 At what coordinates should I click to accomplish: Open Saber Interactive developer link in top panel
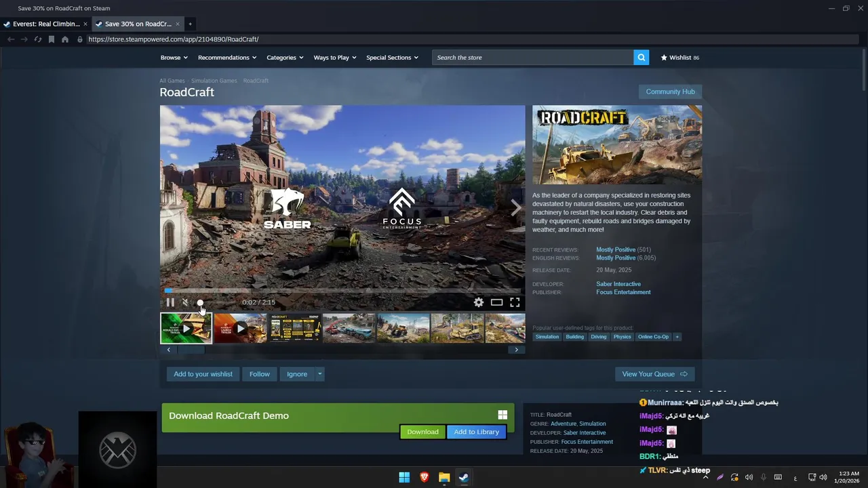[618, 284]
